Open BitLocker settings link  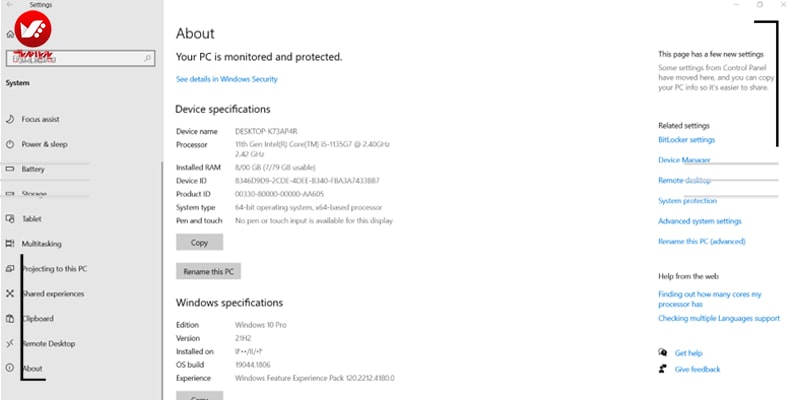pos(686,140)
